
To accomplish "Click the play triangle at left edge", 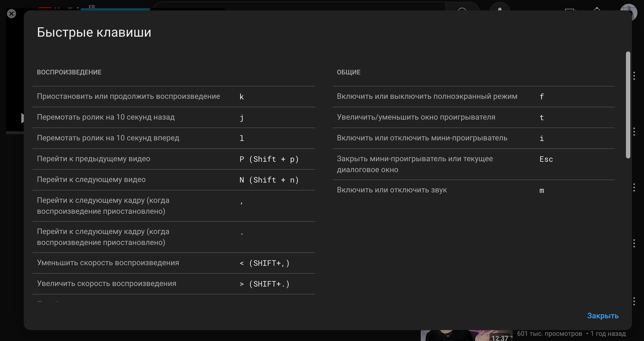I will [22, 118].
